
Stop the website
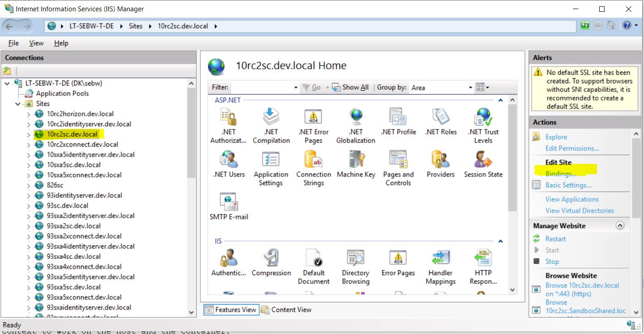(x=552, y=262)
